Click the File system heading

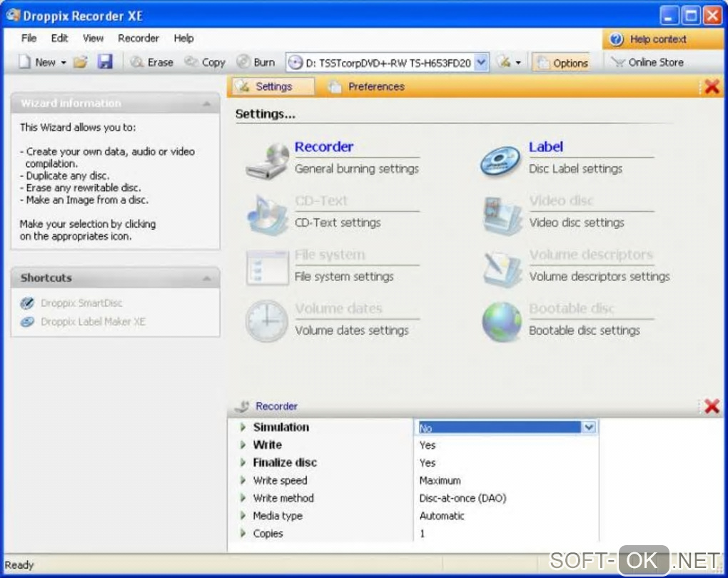[330, 255]
